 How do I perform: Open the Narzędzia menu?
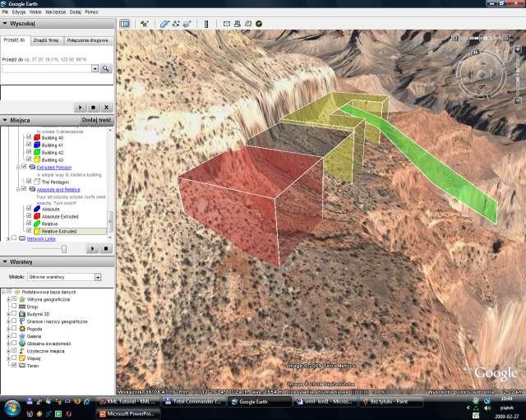click(x=56, y=12)
